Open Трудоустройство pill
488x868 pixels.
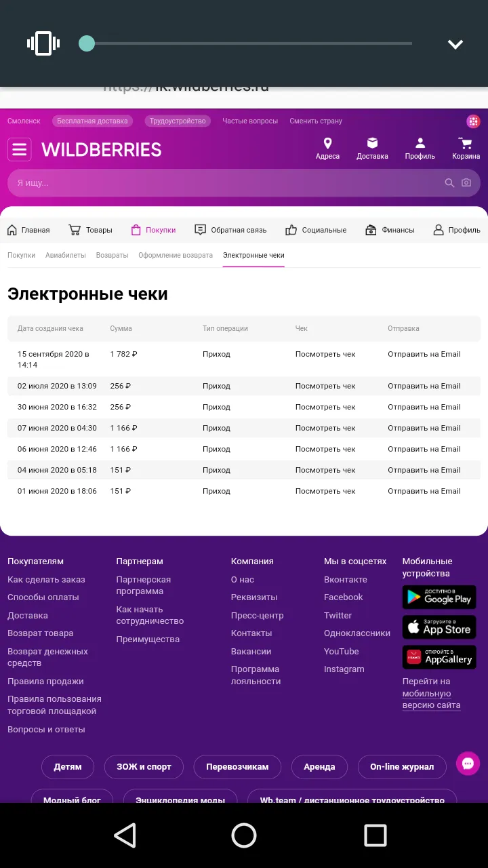pyautogui.click(x=178, y=121)
